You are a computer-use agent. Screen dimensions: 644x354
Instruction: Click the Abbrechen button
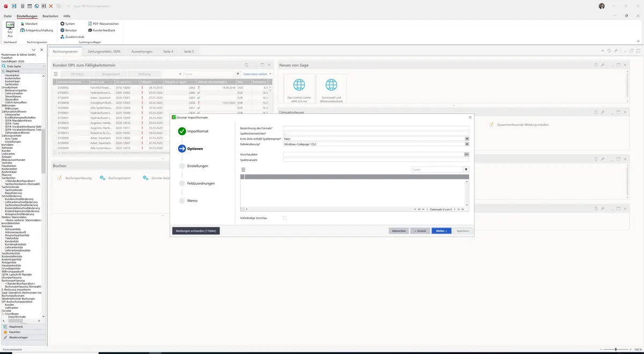point(399,231)
